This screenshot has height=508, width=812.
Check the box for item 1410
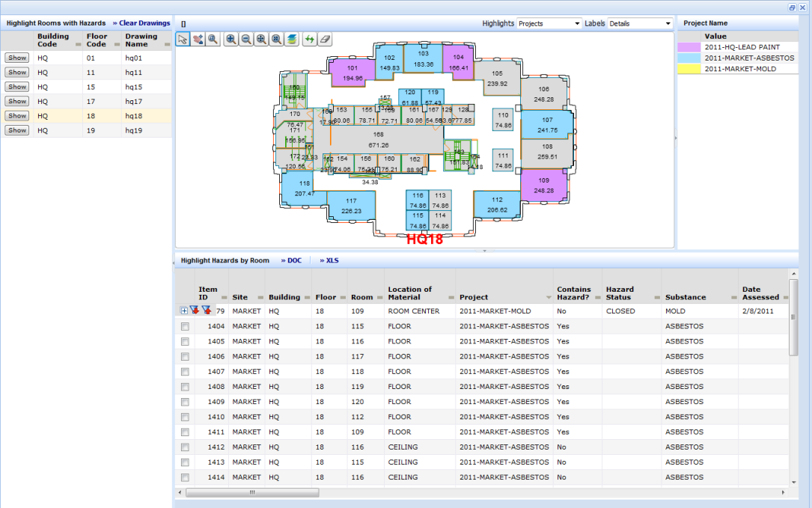[185, 417]
